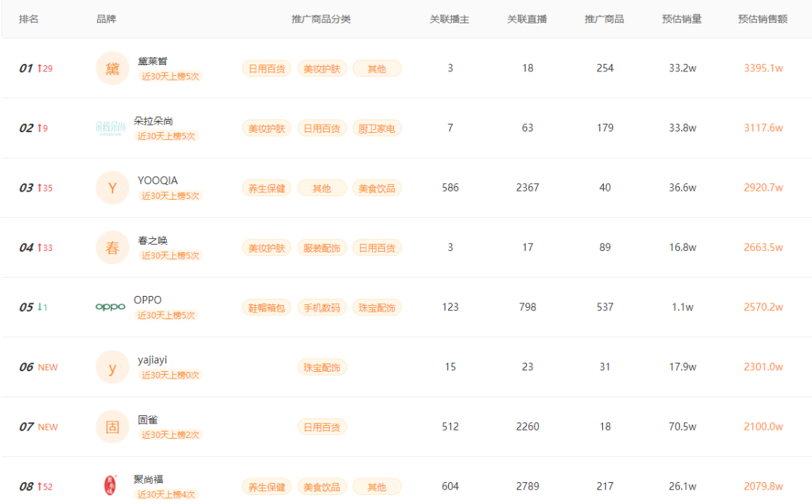The width and height of the screenshot is (812, 504).
Task: Click 其他 tag in 聚尚福 row
Action: 377,487
